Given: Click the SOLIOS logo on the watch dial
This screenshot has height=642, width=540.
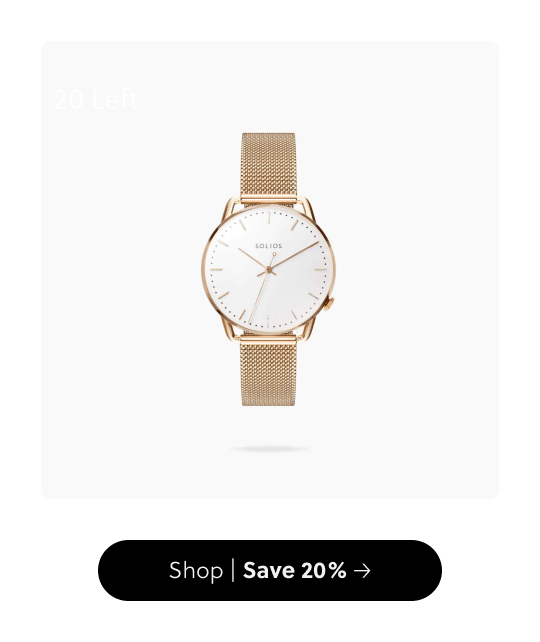Looking at the screenshot, I should point(269,246).
